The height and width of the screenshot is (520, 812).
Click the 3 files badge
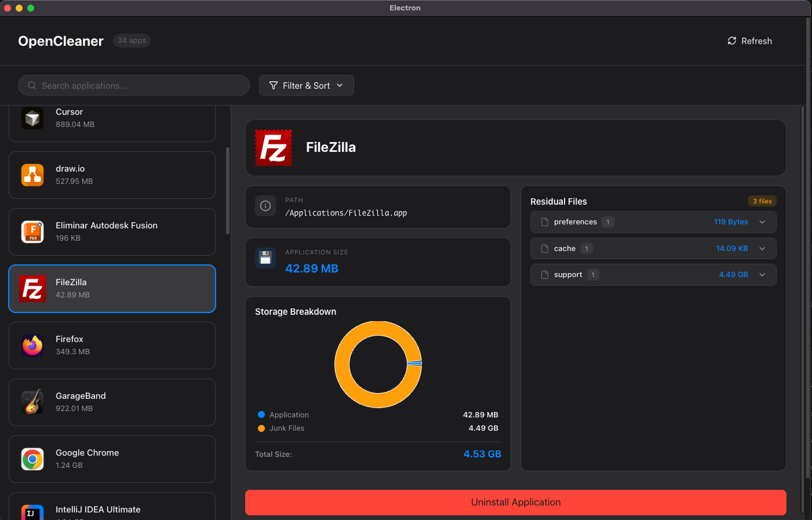pyautogui.click(x=762, y=201)
